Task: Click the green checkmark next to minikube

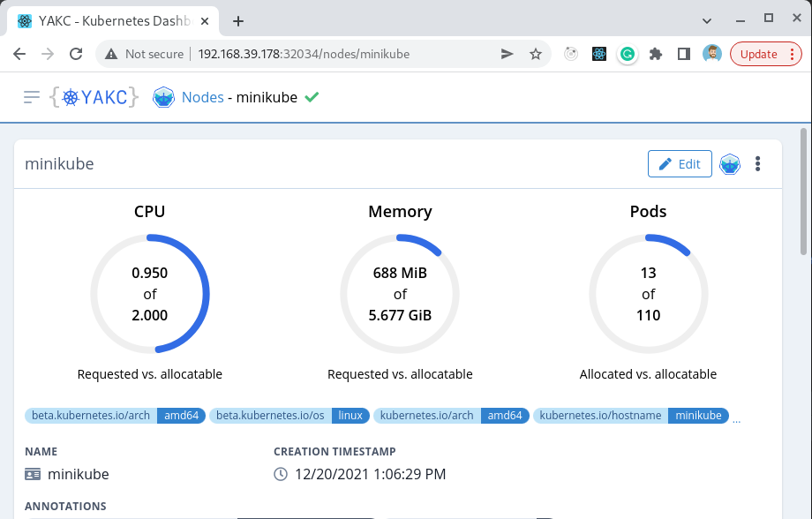Action: coord(311,97)
